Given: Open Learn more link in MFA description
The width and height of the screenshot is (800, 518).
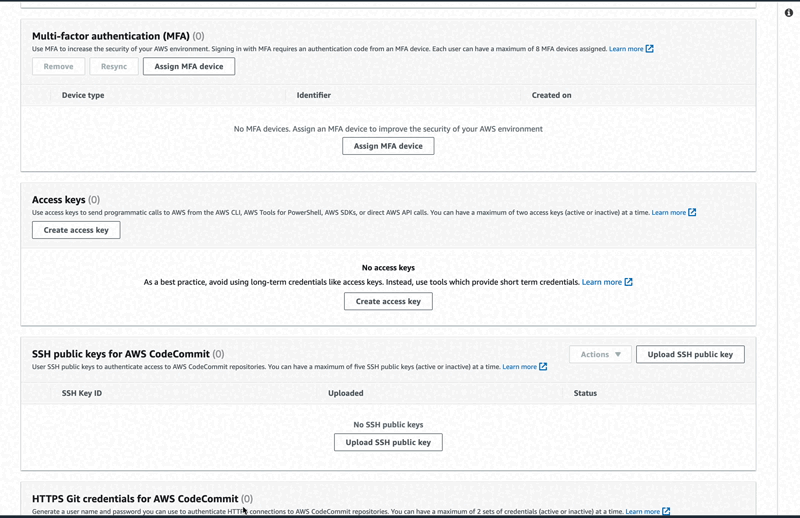Looking at the screenshot, I should point(626,49).
